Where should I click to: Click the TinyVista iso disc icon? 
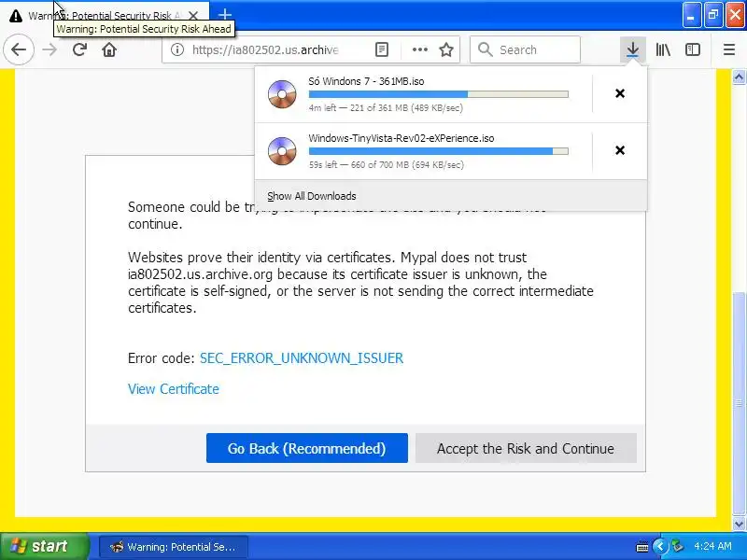(282, 151)
